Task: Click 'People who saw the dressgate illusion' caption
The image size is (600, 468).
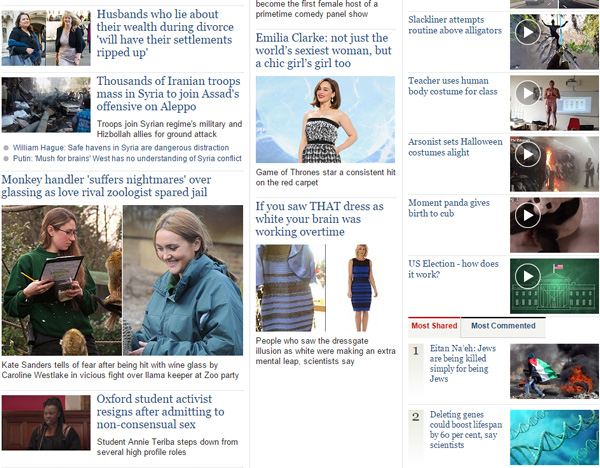Action: tap(325, 351)
